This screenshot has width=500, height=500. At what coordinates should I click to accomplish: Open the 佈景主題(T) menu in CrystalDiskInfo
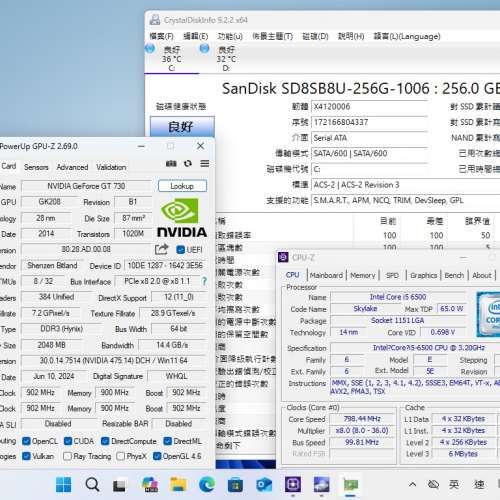(x=272, y=36)
